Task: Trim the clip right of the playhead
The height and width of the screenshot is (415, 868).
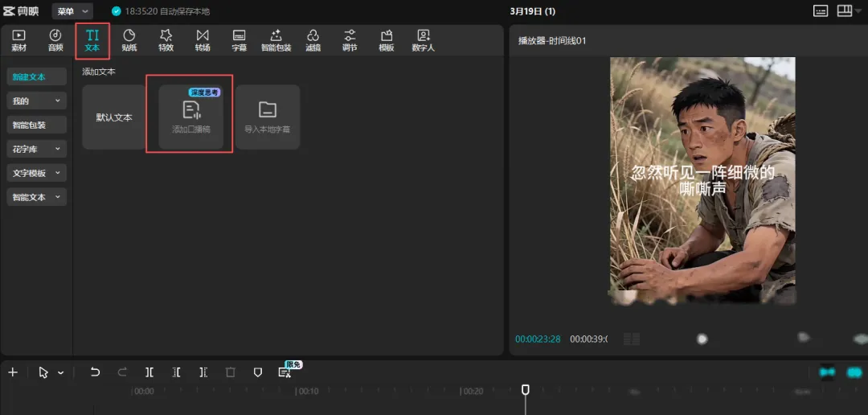Action: [203, 372]
